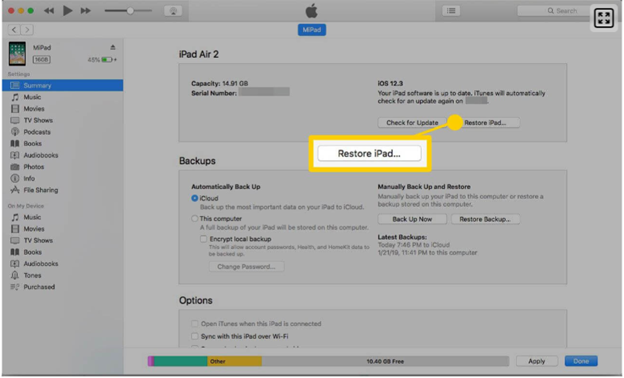Go back with the left chevron
Viewport: 624px width, 378px height.
click(14, 29)
